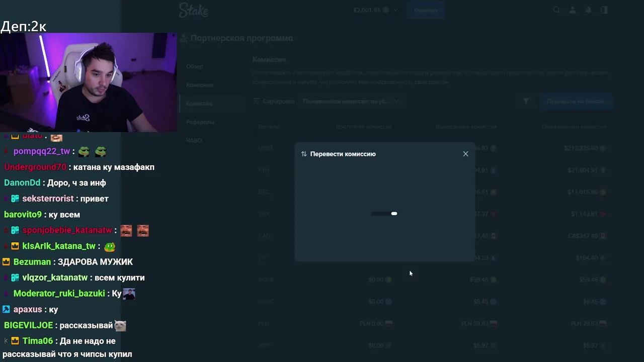
Task: Open the search magnifier in Stake header
Action: tap(556, 10)
